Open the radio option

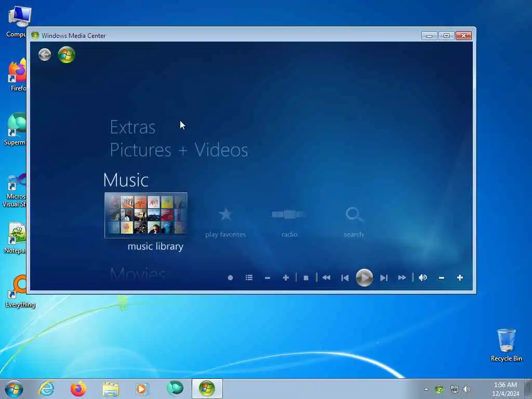point(288,215)
